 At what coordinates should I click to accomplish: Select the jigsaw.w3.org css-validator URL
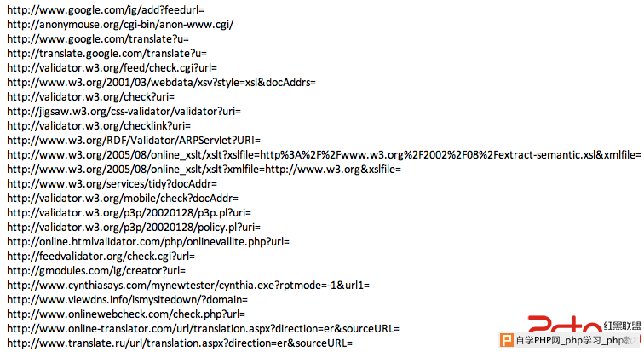pyautogui.click(x=124, y=112)
